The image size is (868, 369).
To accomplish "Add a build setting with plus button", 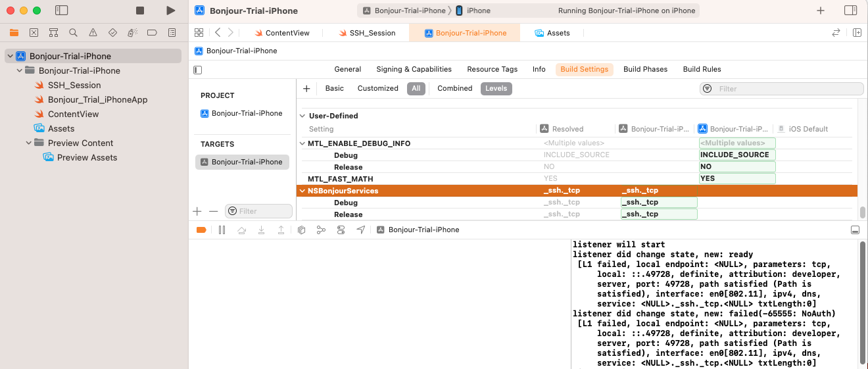I will click(x=306, y=88).
